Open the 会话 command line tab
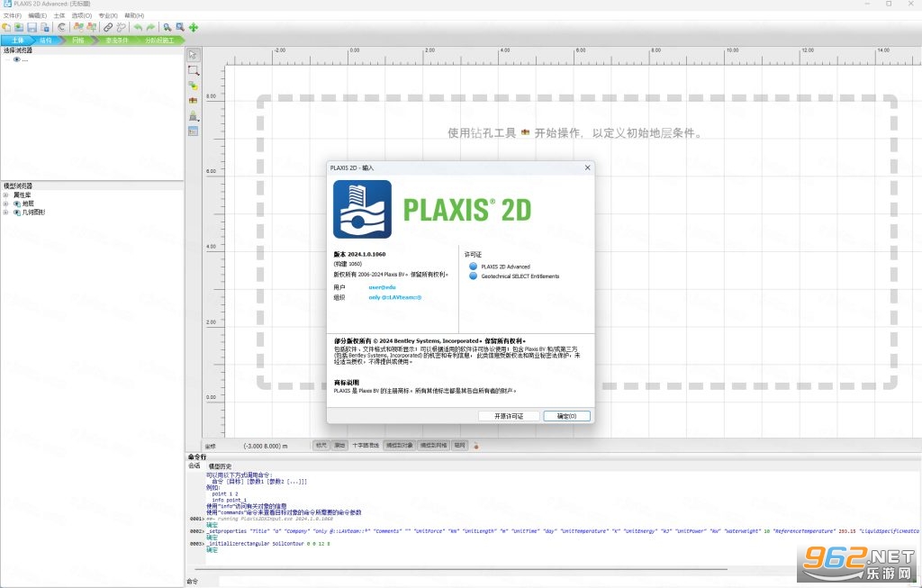922x588 pixels. [x=194, y=466]
